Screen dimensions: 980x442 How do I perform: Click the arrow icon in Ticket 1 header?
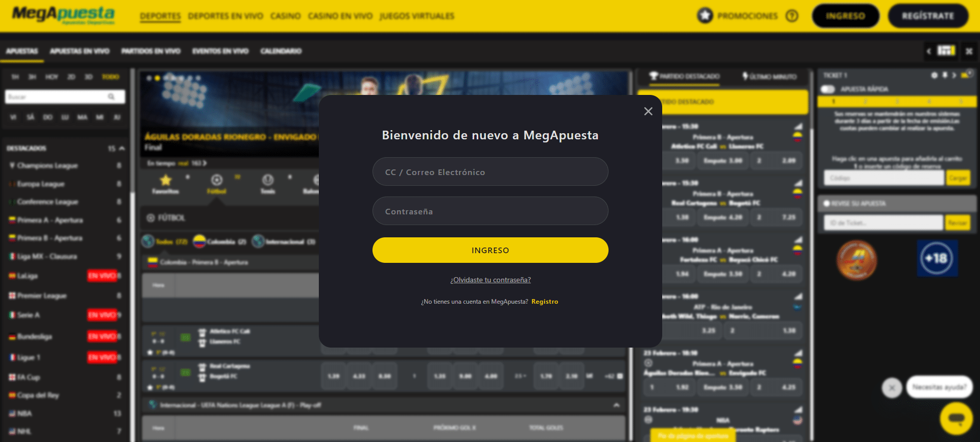coord(954,75)
